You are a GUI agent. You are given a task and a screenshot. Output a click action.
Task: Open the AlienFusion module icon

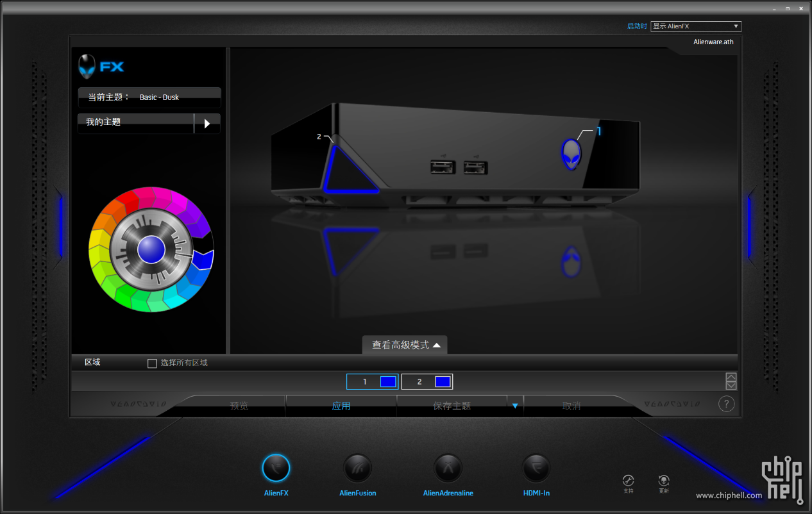click(x=357, y=468)
